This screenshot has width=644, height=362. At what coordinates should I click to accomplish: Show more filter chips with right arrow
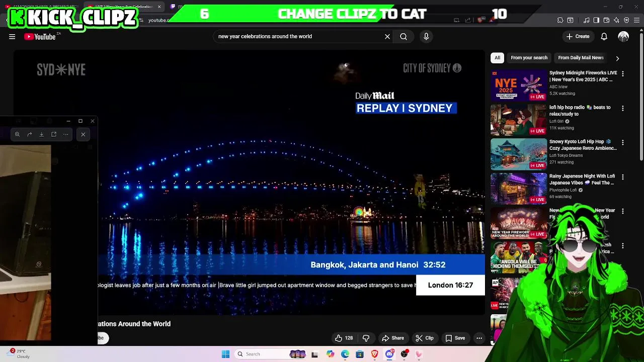click(x=617, y=58)
